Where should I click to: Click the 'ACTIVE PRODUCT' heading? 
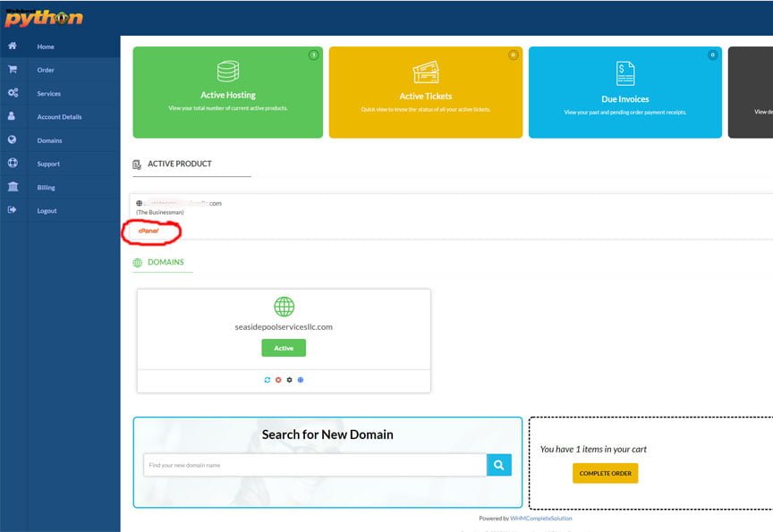click(180, 164)
